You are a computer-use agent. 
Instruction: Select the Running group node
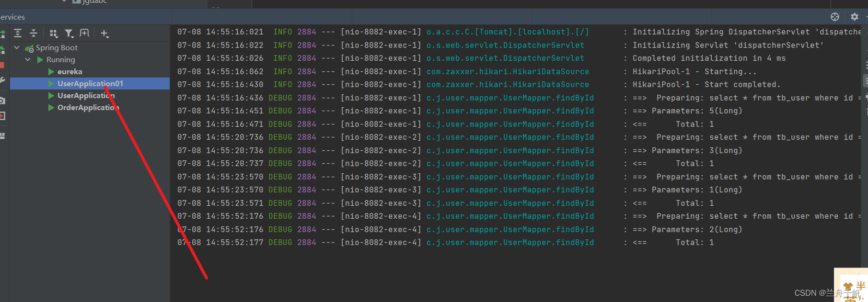[61, 59]
